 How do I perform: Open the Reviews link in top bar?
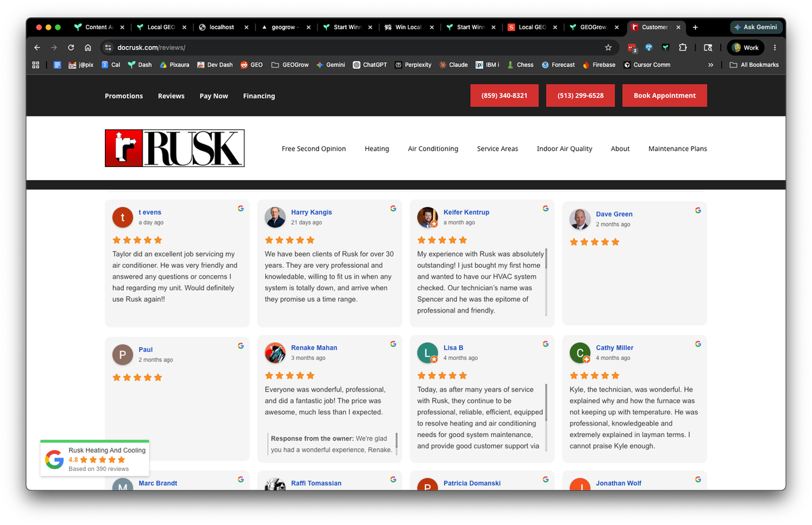click(171, 96)
